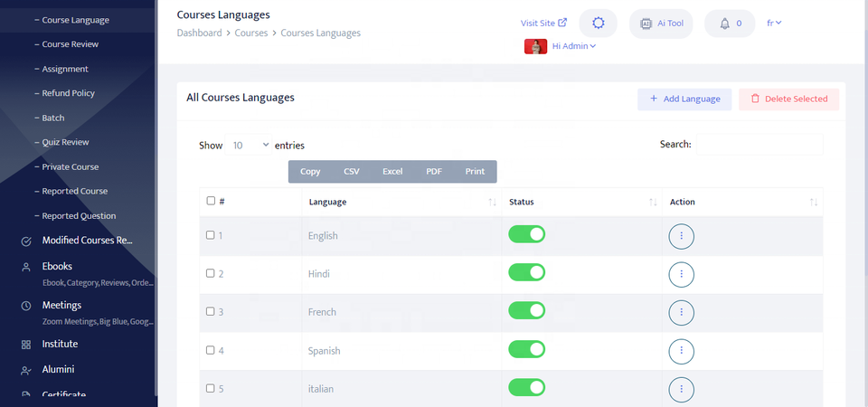Expand Modified Courses sidebar item
This screenshot has height=407, width=868.
tap(87, 241)
